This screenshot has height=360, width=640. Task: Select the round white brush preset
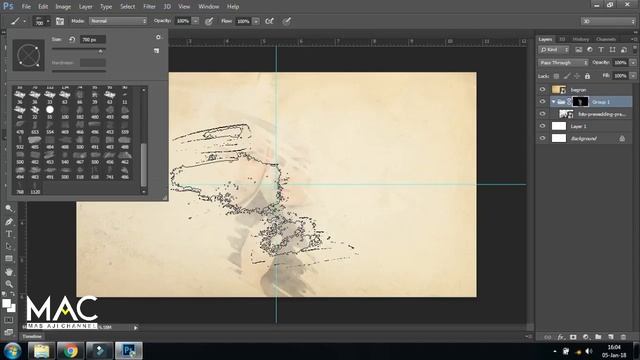click(x=50, y=109)
